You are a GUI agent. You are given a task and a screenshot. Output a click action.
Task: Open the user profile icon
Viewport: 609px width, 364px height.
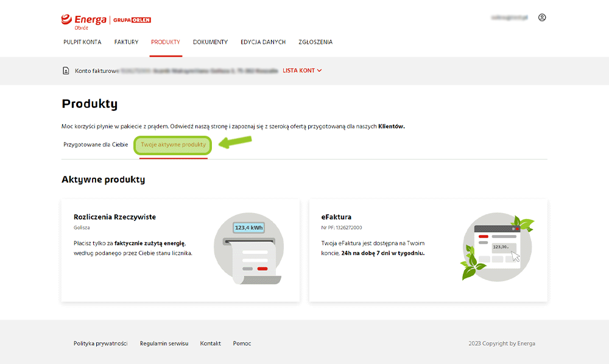(542, 18)
